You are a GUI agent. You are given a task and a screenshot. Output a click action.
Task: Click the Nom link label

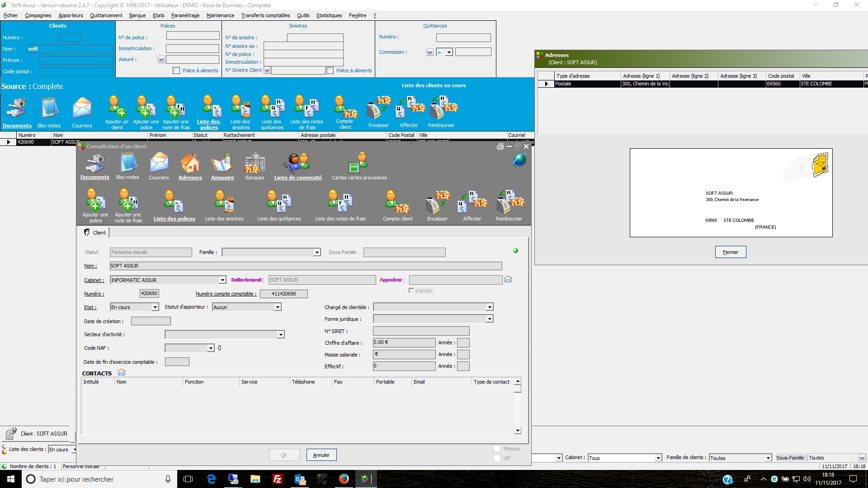click(x=90, y=266)
